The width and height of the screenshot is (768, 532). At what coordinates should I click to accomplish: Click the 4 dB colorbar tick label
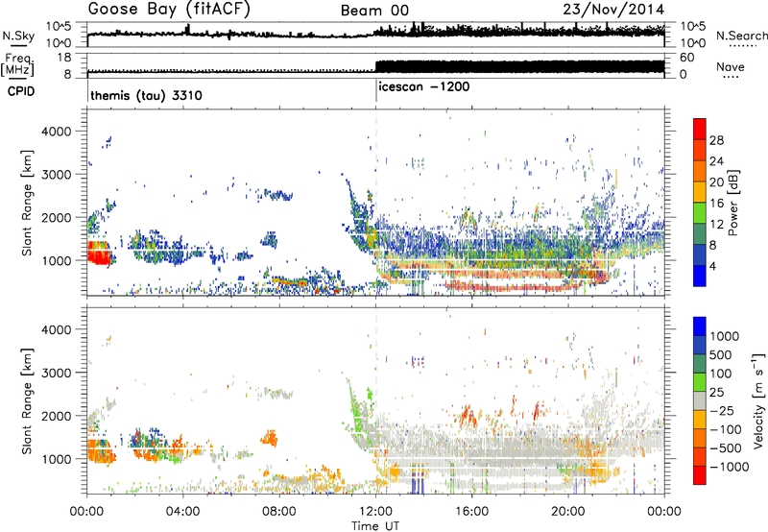[x=713, y=266]
